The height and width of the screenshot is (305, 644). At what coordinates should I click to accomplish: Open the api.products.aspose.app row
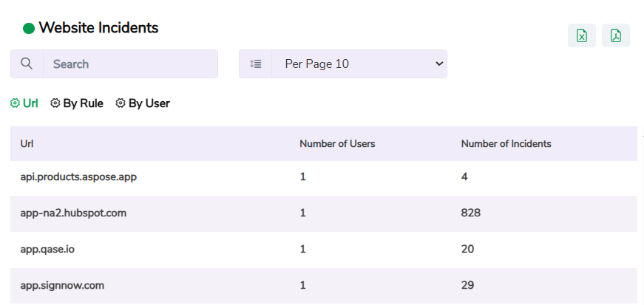[78, 177]
